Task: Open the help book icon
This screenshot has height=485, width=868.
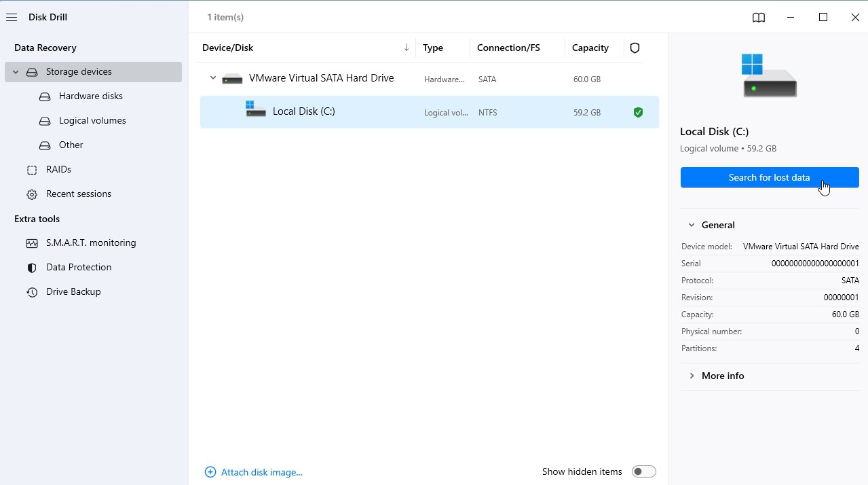Action: pos(759,18)
